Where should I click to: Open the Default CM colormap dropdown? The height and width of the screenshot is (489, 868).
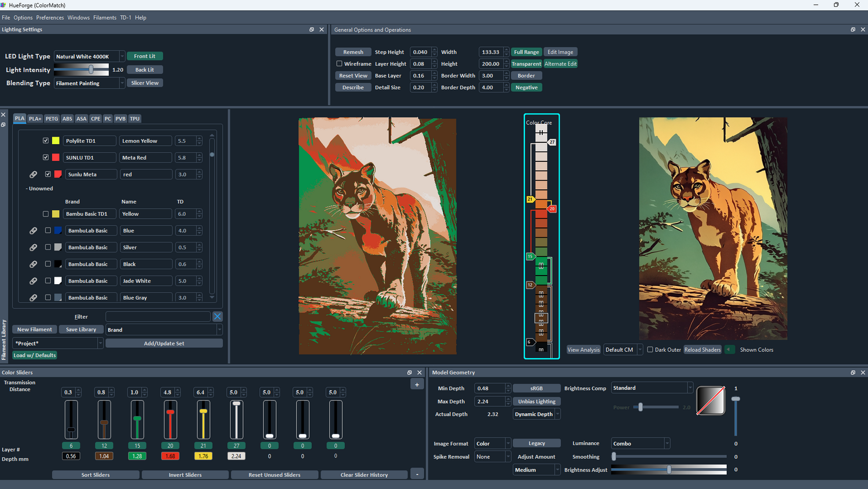click(x=623, y=350)
